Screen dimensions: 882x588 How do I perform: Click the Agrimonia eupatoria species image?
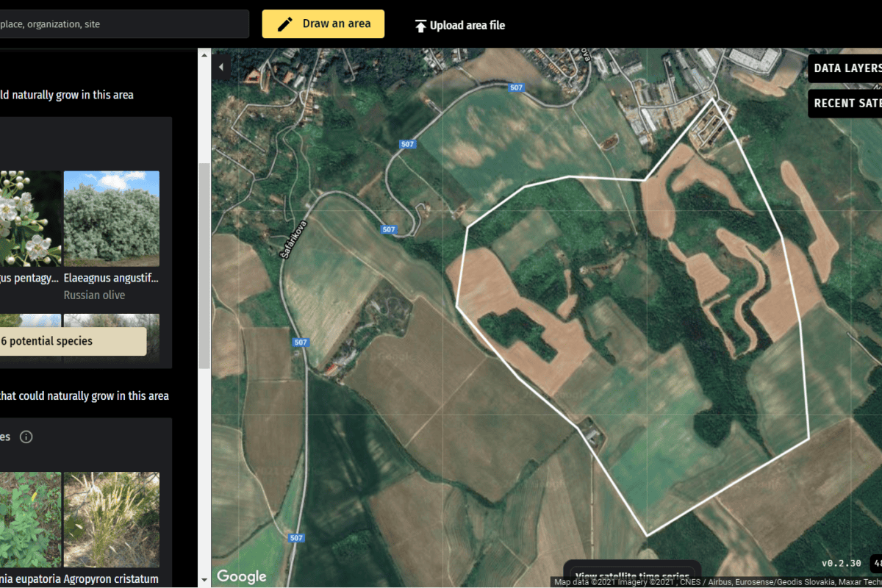coord(31,519)
